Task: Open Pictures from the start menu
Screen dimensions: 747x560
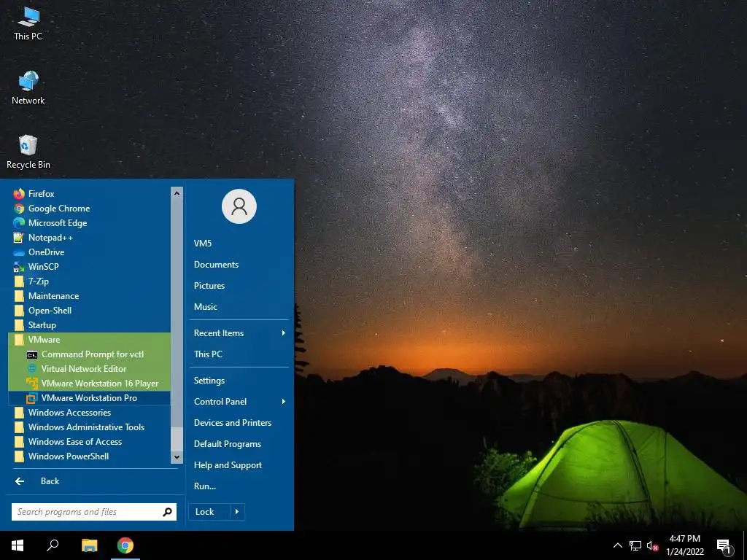Action: tap(239, 286)
